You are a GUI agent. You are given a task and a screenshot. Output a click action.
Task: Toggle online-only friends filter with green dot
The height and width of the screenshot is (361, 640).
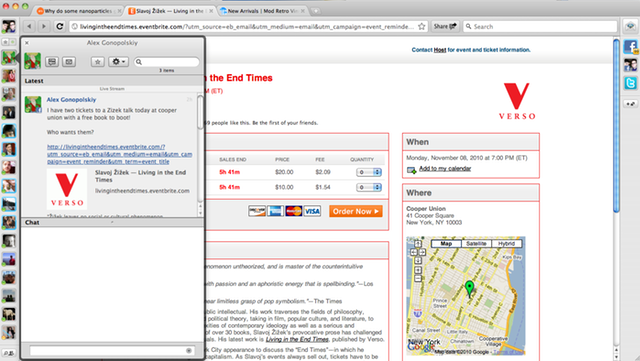13,42
